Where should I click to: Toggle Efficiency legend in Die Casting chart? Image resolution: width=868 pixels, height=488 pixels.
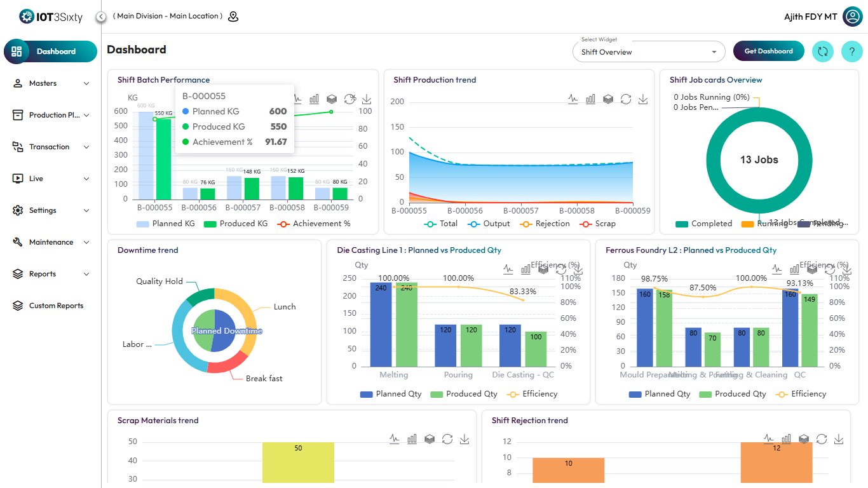[532, 394]
